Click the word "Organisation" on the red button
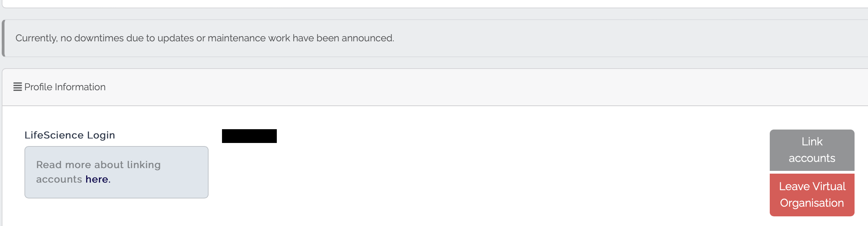Screen dimensions: 868x226 click(811, 203)
